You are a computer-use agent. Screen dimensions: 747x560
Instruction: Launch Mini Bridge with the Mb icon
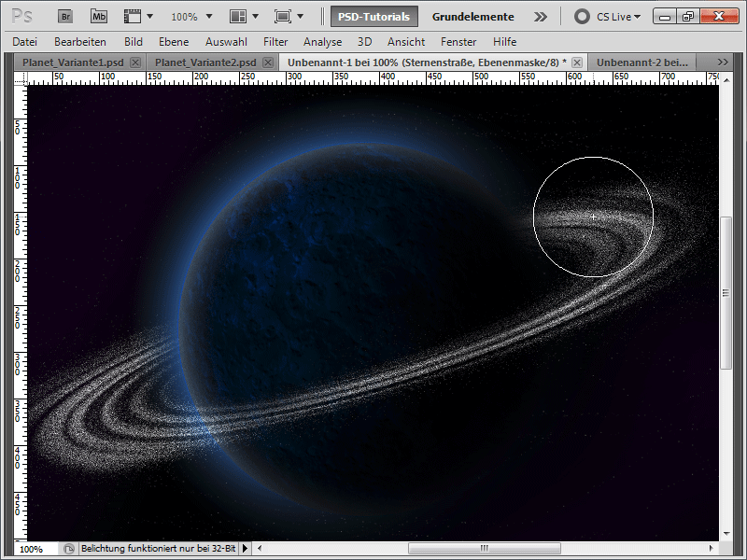99,17
